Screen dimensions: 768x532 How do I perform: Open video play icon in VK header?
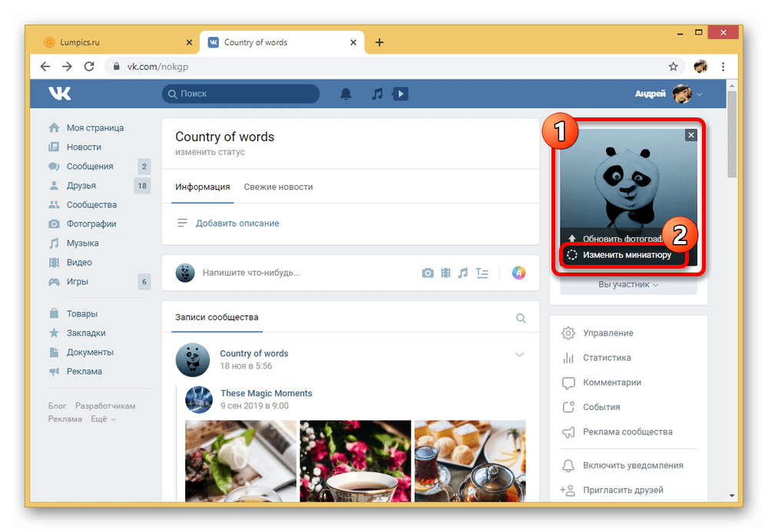400,94
